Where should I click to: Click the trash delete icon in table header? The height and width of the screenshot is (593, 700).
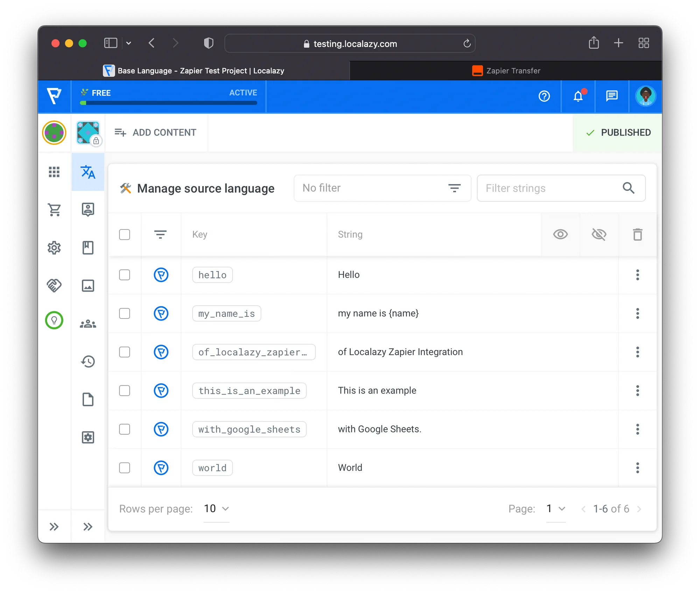[637, 234]
